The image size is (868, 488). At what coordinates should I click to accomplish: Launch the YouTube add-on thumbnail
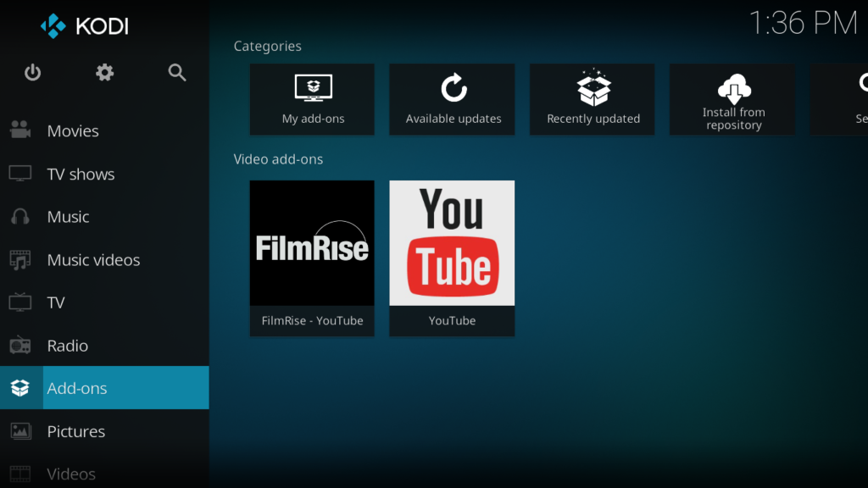pos(453,243)
